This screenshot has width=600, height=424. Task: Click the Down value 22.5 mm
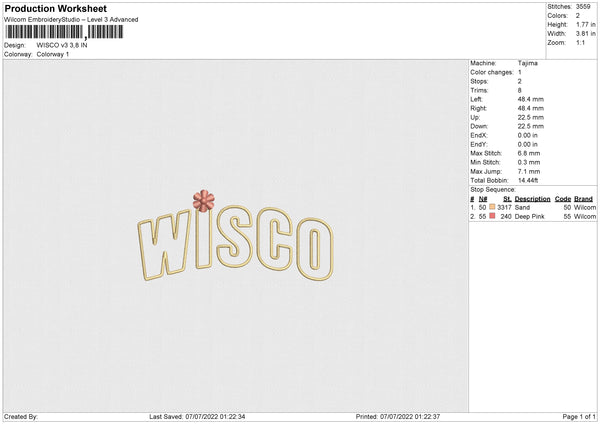pyautogui.click(x=531, y=126)
